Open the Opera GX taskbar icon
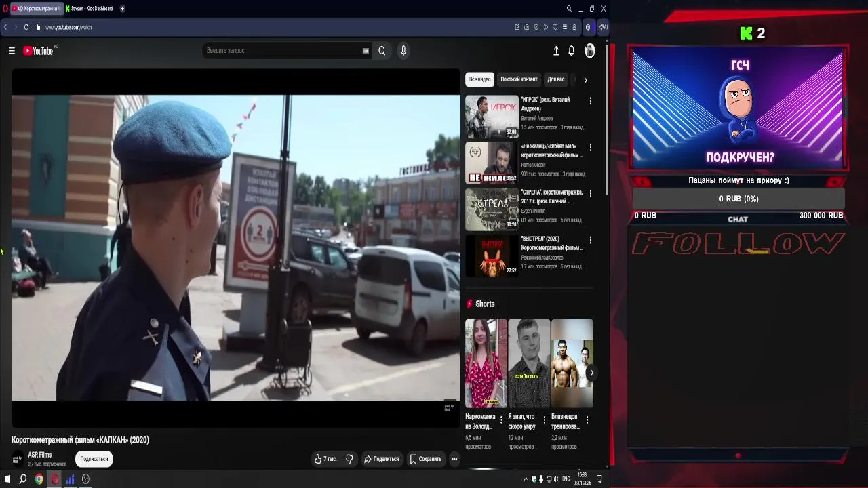 pyautogui.click(x=55, y=479)
